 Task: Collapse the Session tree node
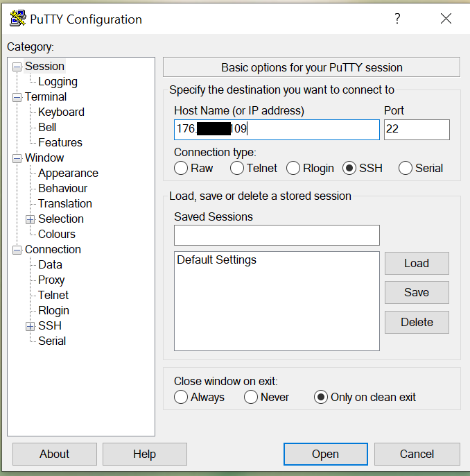click(x=17, y=67)
